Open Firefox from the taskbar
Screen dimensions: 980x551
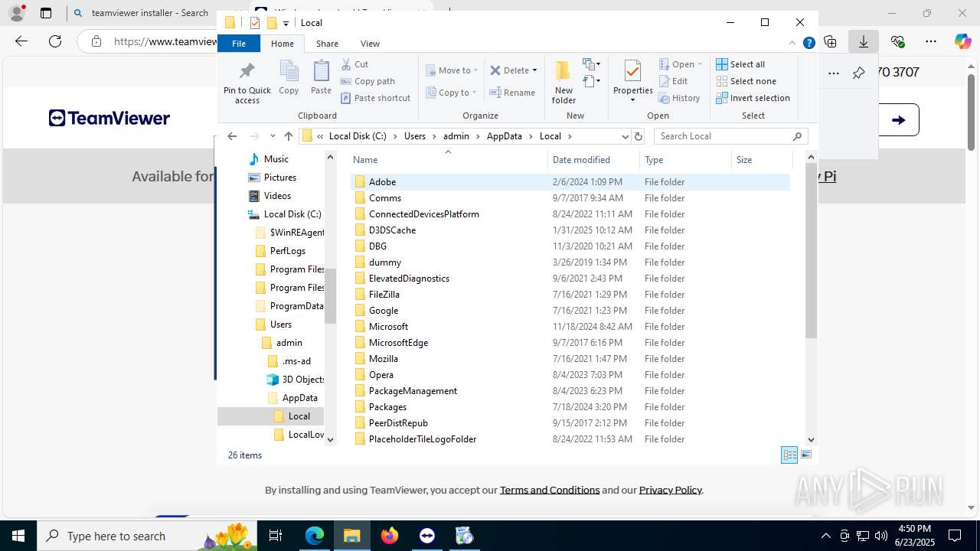[390, 536]
